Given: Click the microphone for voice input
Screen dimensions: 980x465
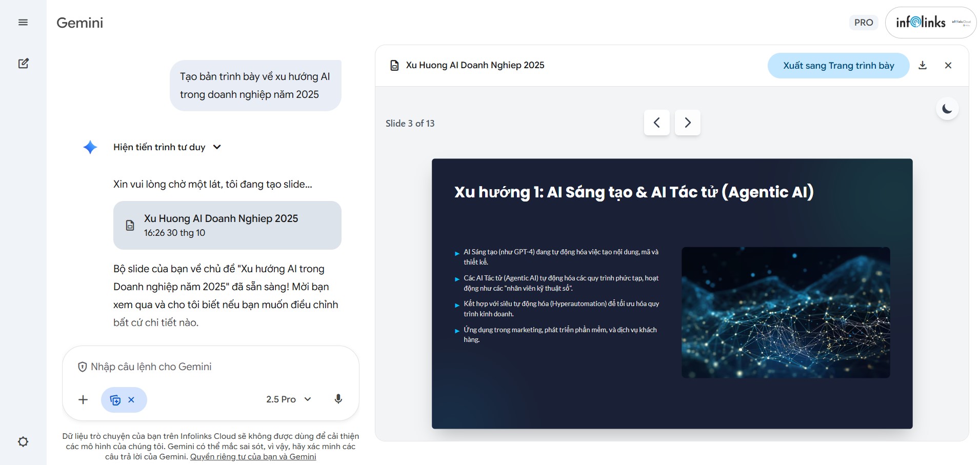Looking at the screenshot, I should pos(338,399).
